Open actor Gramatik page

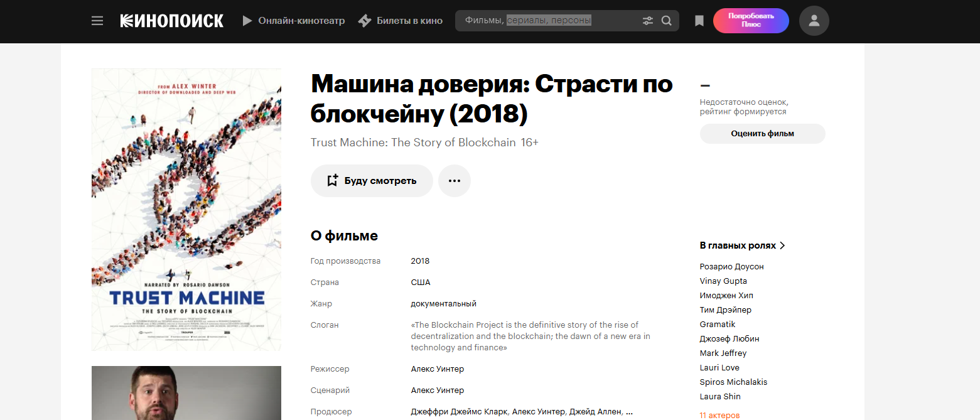(718, 325)
